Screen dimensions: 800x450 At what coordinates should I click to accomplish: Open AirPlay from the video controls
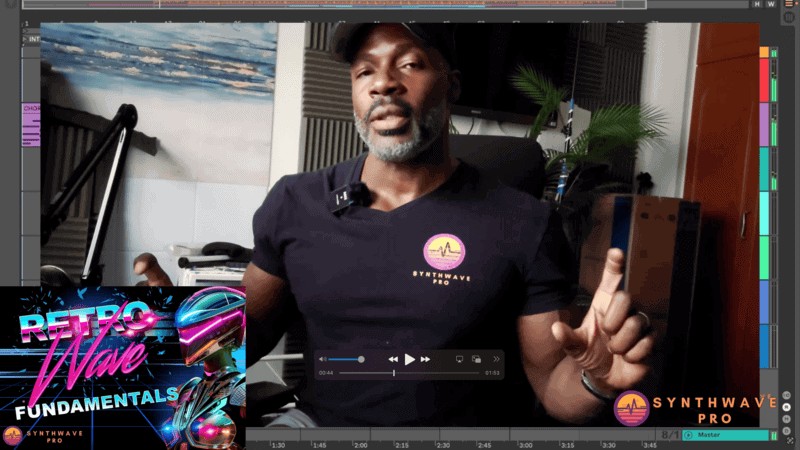pyautogui.click(x=459, y=359)
